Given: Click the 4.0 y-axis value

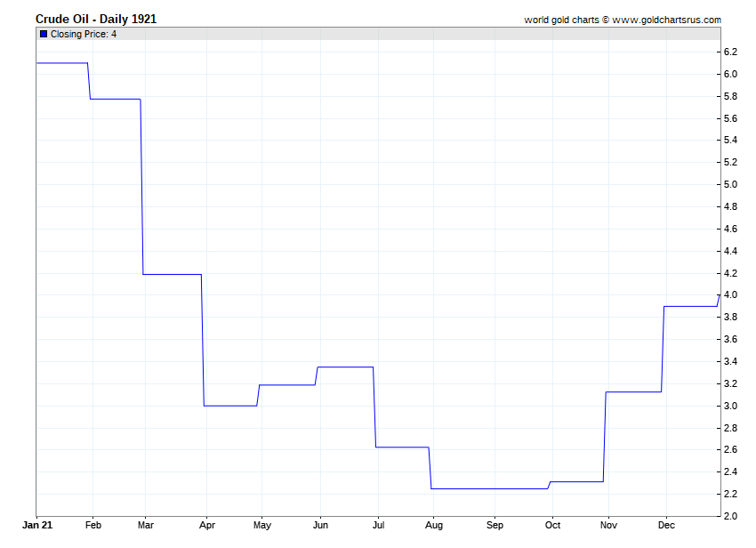Looking at the screenshot, I should pos(730,295).
